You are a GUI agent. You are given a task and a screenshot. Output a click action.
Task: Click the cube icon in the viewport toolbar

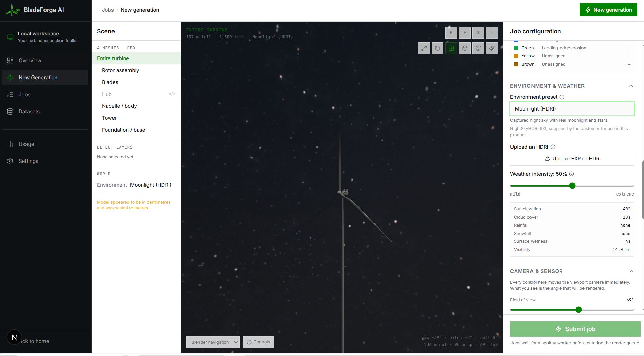click(x=465, y=48)
